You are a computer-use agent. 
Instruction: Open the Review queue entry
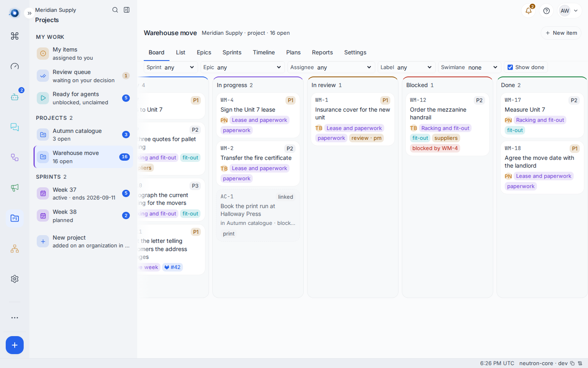click(83, 76)
